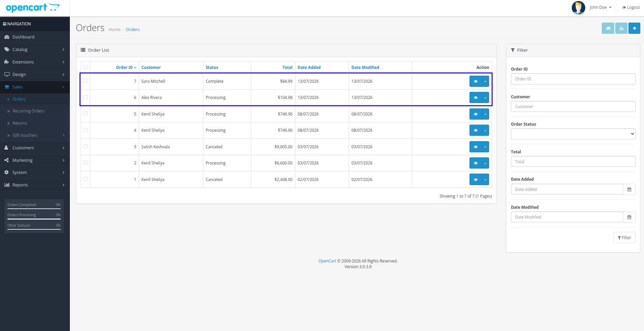Viewport: 644px width, 331px height.
Task: Click Other Statuses progress bar
Action: tap(34, 229)
